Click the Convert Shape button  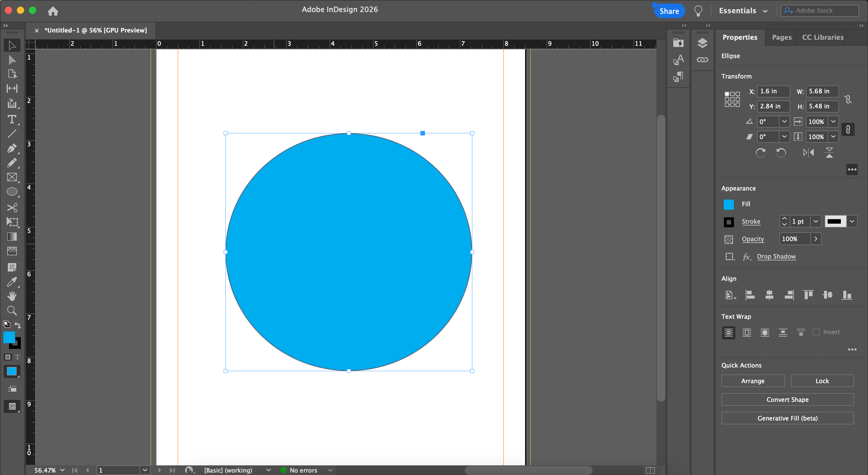coord(787,399)
